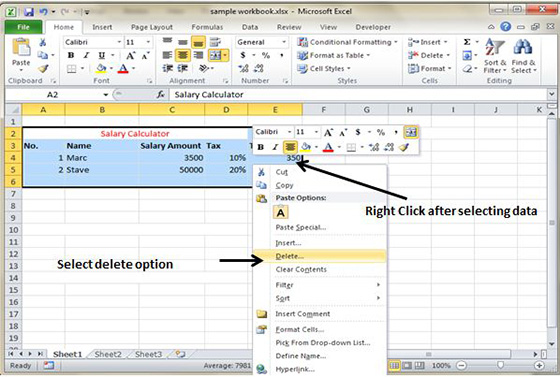
Task: Click Save icon in quick access toolbar
Action: click(x=29, y=12)
